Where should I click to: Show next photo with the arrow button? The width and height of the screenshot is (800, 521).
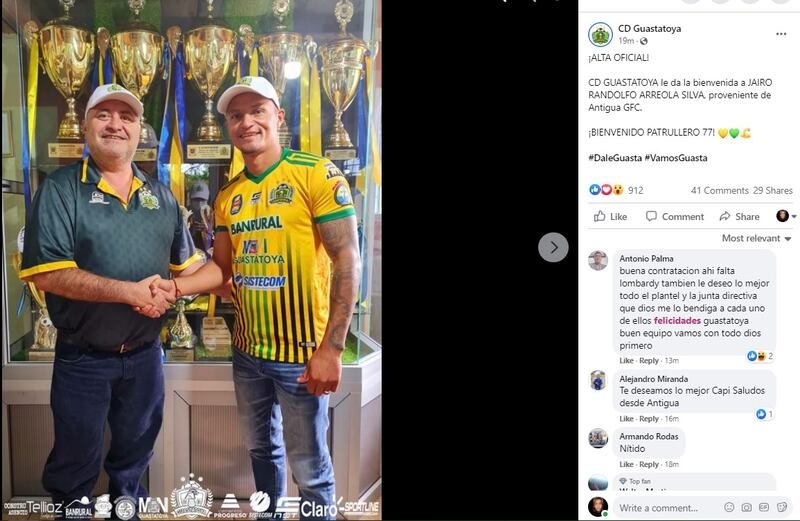tap(553, 247)
